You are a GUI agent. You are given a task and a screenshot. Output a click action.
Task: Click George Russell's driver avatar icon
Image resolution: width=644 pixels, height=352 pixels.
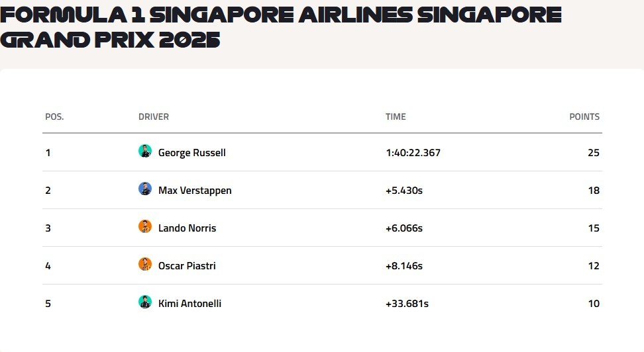145,152
